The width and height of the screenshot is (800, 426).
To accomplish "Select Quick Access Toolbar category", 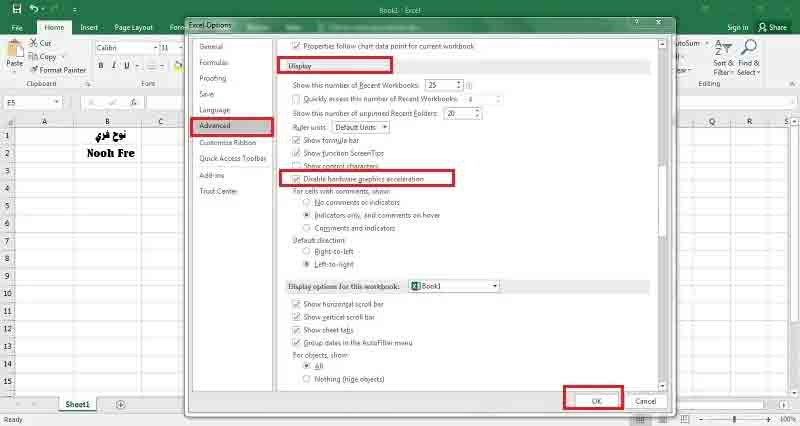I will point(233,159).
